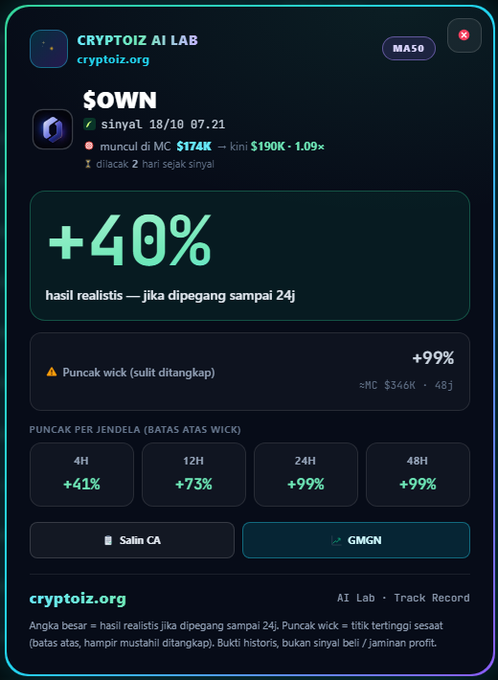Open the footer cryptoiz.org link

(x=78, y=599)
